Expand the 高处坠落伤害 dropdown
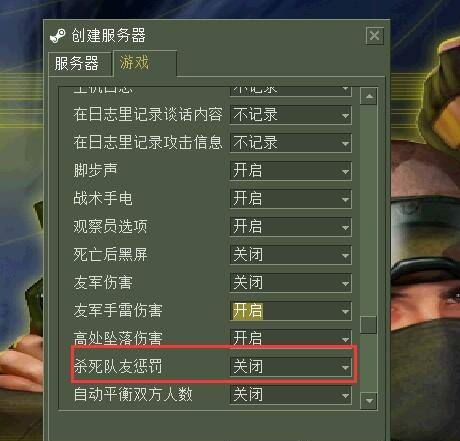This screenshot has height=441, width=460. pos(290,337)
